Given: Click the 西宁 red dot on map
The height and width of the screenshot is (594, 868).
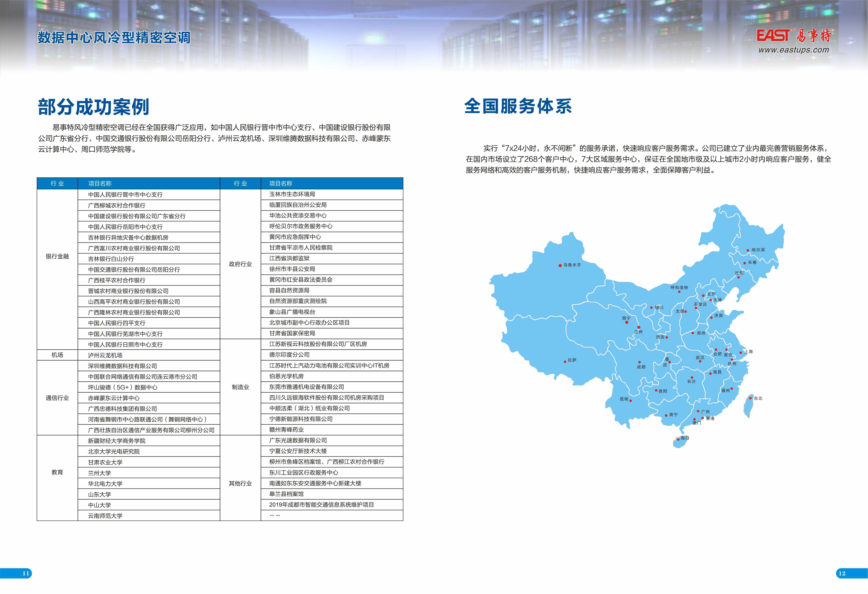Looking at the screenshot, I should (627, 322).
